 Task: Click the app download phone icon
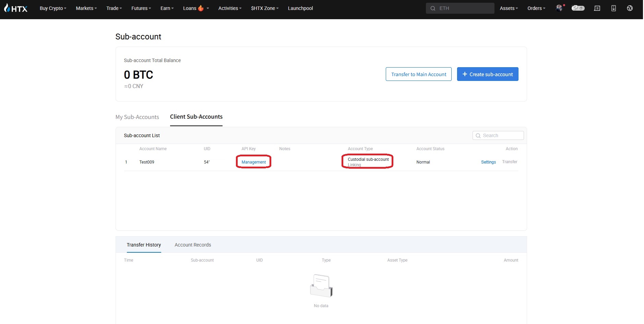click(x=613, y=8)
